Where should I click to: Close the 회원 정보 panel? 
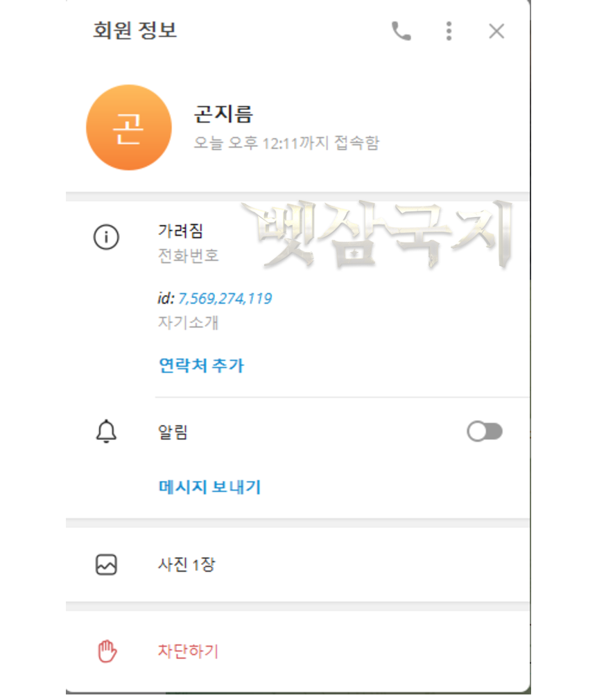click(x=496, y=31)
